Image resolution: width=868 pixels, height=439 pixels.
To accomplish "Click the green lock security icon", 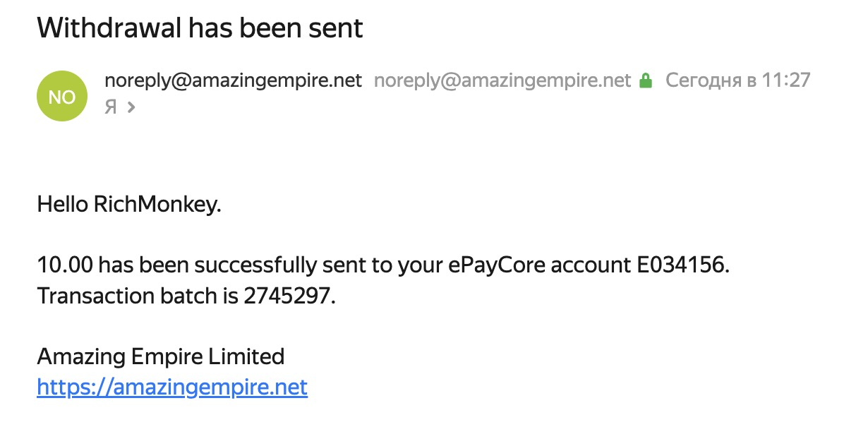I will tap(645, 81).
